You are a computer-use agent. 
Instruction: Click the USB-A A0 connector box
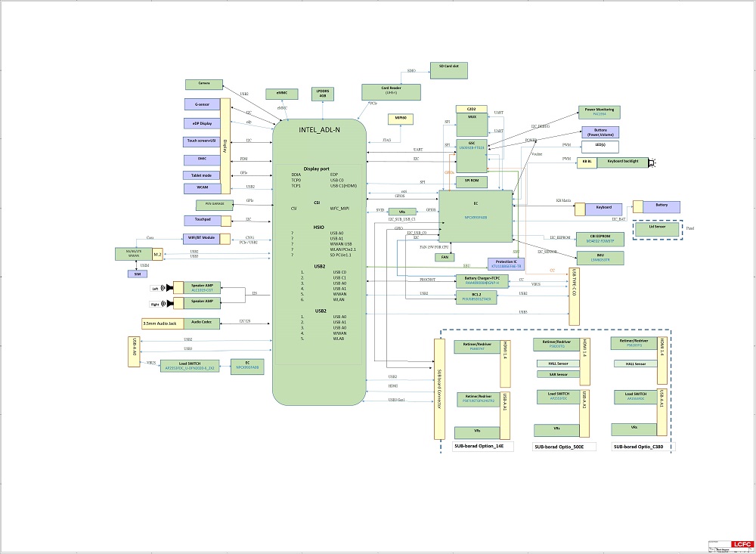[x=134, y=351]
